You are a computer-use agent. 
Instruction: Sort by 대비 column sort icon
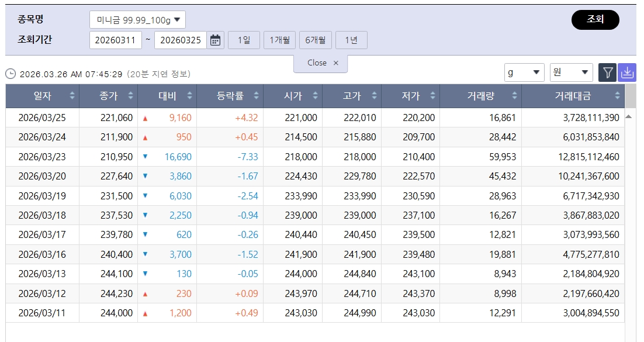point(190,96)
